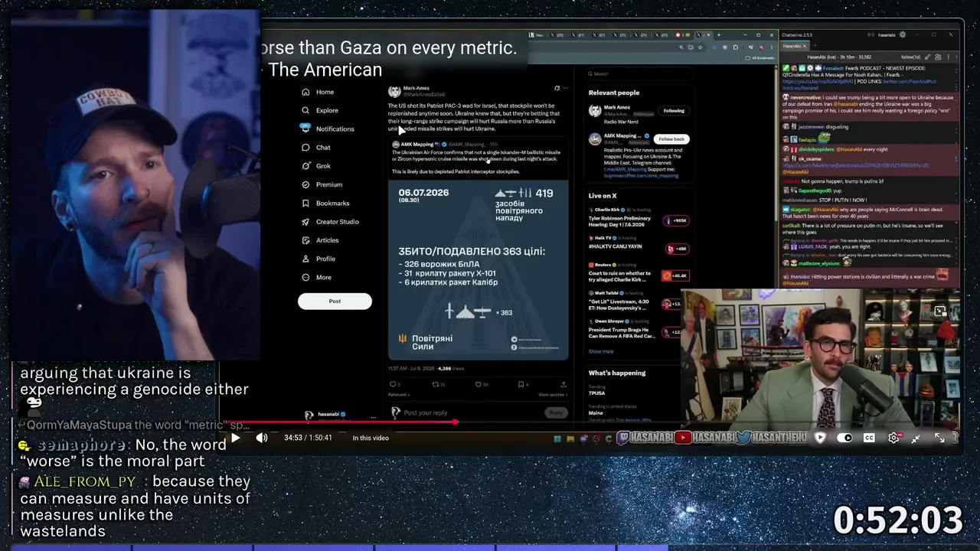Open Explore in the X sidebar

click(319, 110)
